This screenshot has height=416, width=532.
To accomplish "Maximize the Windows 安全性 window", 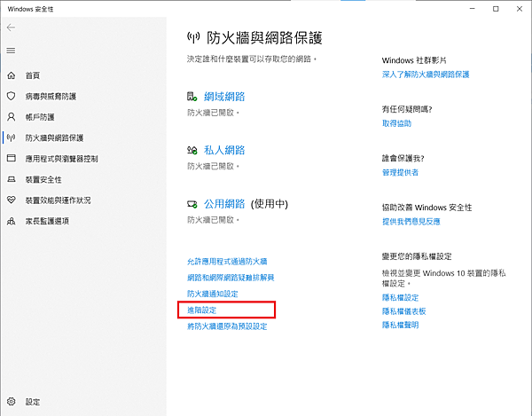I will 496,9.
